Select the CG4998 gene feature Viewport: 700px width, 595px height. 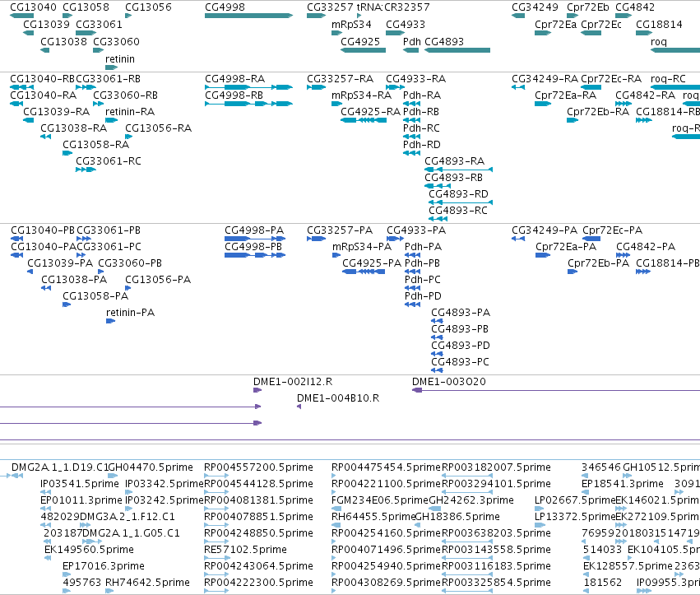(248, 16)
